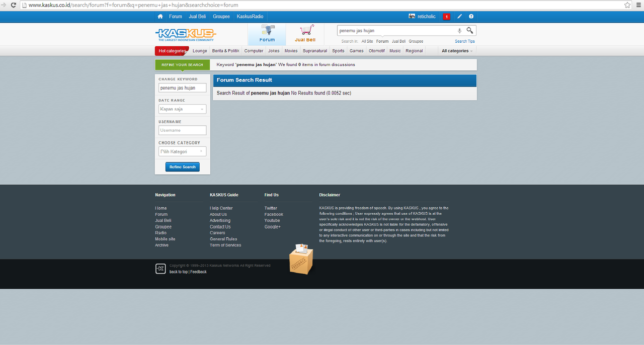Open the Jokes category
The height and width of the screenshot is (345, 644).
click(x=274, y=51)
